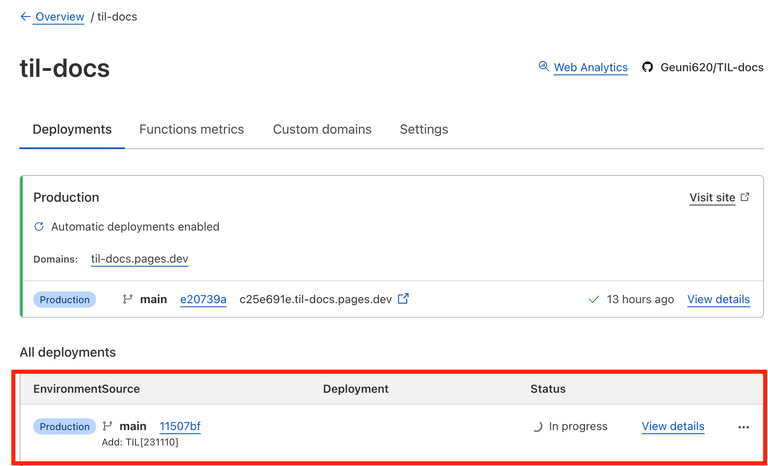Open the three-dot menu for deployment 11507bf

click(x=743, y=427)
